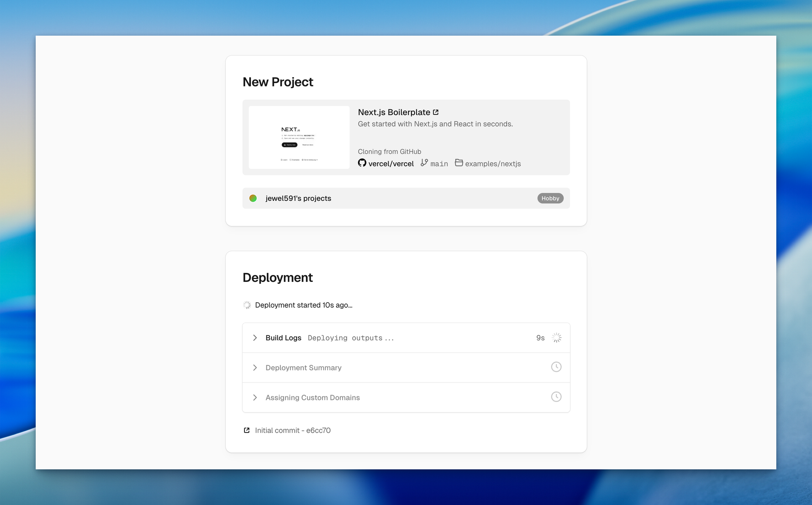The width and height of the screenshot is (812, 505).
Task: Open the Next.js Boilerplate title link
Action: pyautogui.click(x=393, y=112)
